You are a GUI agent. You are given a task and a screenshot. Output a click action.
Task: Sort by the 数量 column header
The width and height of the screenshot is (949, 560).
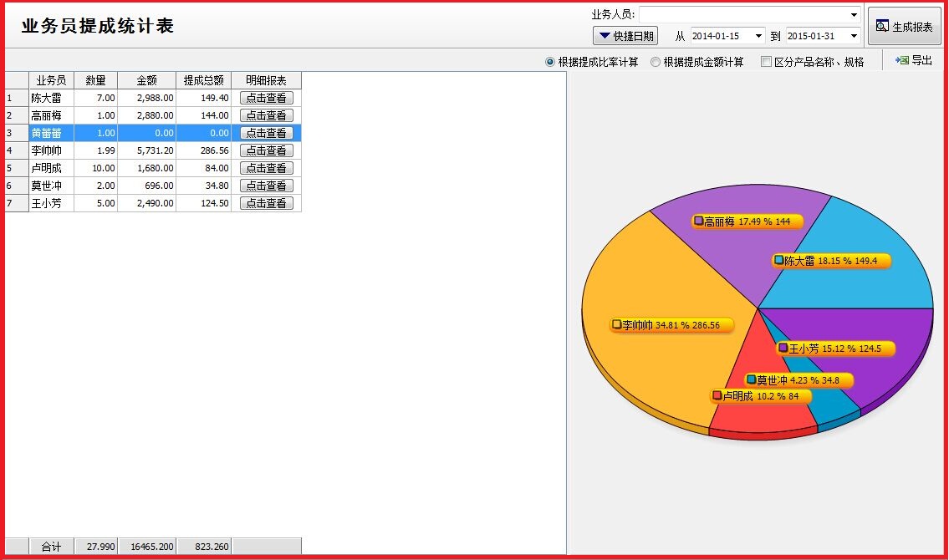point(95,80)
